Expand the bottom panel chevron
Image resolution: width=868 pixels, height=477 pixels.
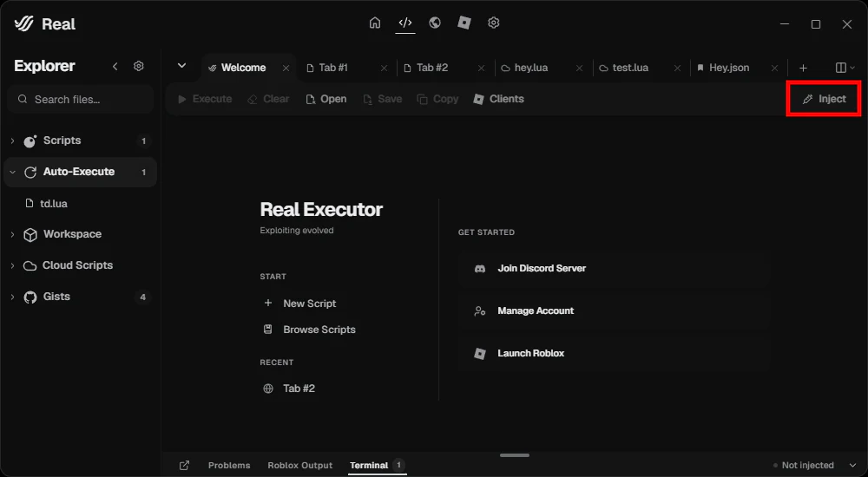click(852, 466)
